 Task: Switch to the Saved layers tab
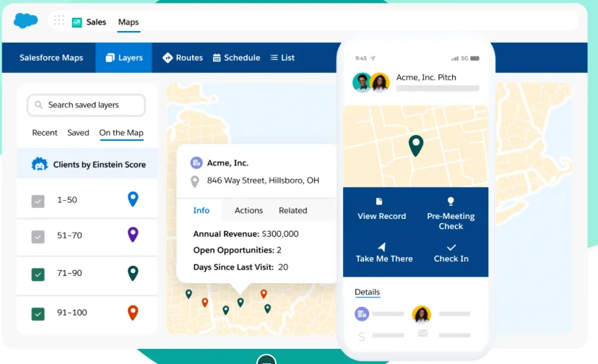pos(78,133)
